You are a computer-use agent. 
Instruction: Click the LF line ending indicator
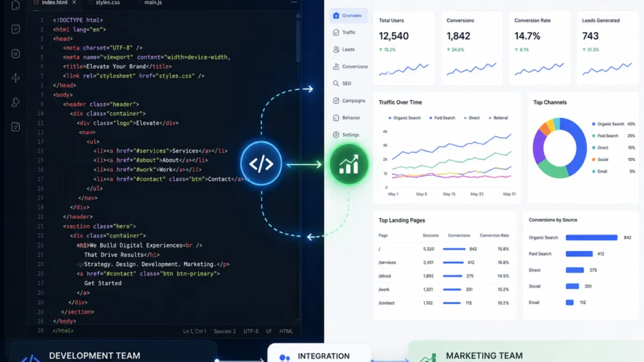[268, 331]
